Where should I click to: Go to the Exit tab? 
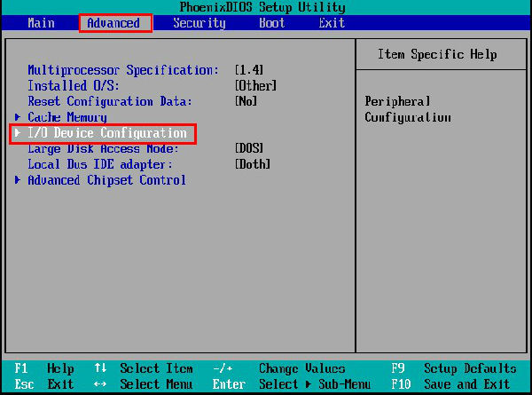click(x=332, y=23)
